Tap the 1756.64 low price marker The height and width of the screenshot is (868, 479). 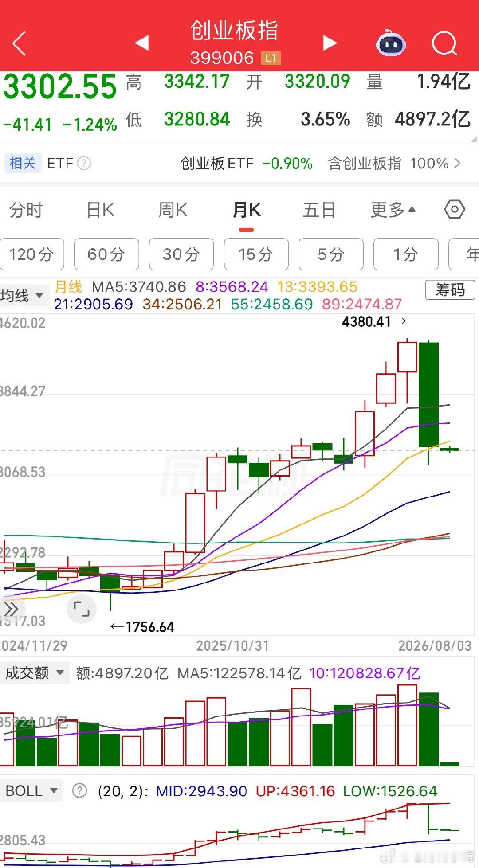click(142, 627)
